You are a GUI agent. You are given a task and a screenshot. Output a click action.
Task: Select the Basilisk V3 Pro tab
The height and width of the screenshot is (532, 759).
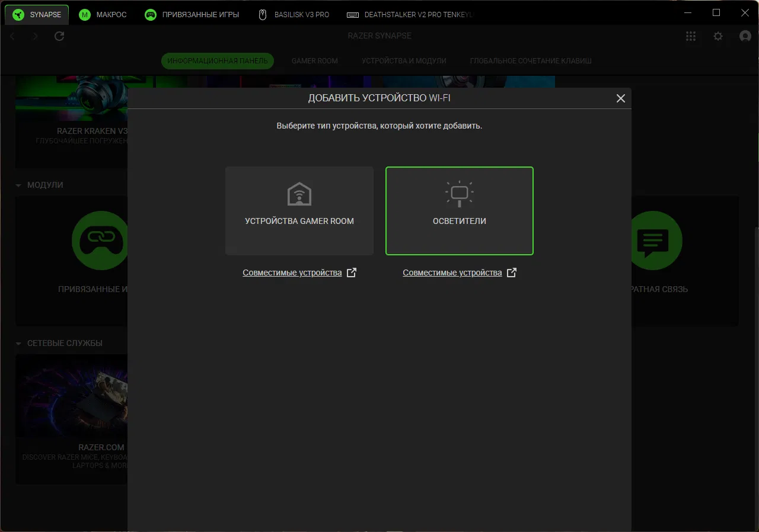click(294, 14)
